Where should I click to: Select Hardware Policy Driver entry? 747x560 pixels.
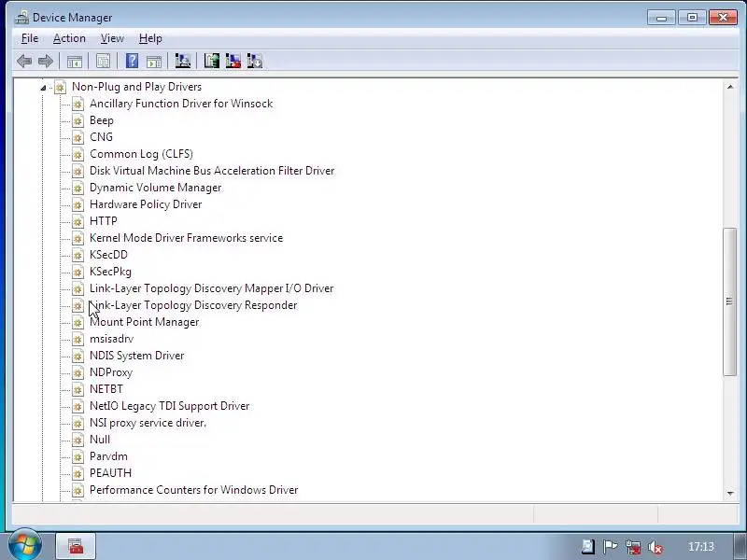(146, 204)
